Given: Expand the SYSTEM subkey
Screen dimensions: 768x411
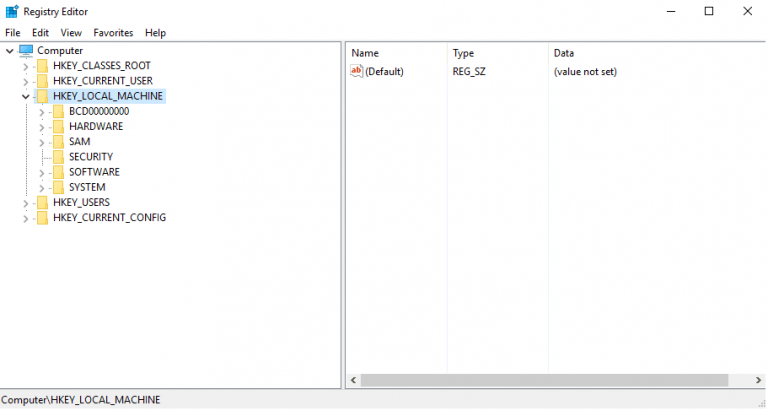Looking at the screenshot, I should tap(42, 188).
